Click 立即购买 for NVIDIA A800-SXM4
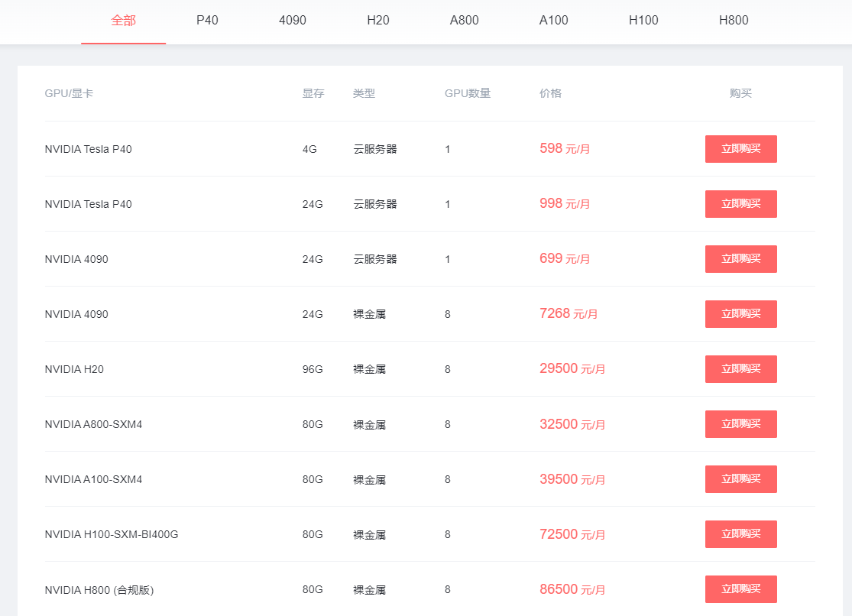 [740, 424]
